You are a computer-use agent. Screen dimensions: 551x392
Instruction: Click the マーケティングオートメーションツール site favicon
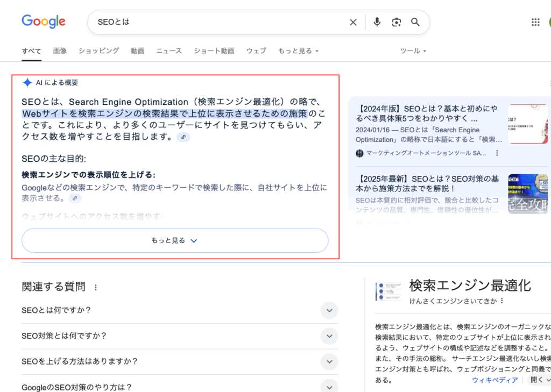click(x=359, y=153)
